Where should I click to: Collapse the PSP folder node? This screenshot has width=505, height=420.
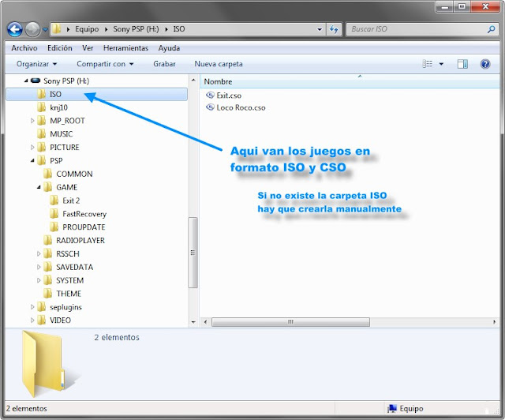[x=32, y=160]
